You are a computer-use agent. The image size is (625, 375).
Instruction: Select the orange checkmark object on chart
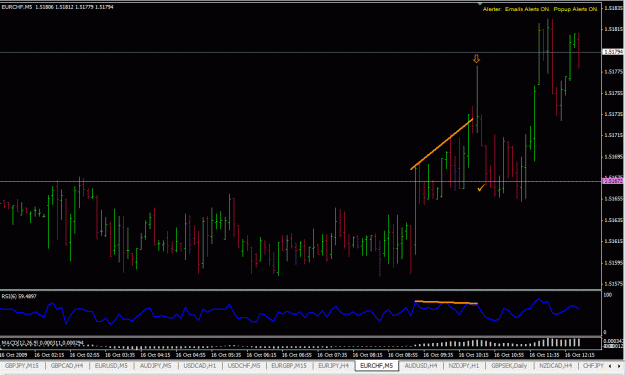click(481, 187)
